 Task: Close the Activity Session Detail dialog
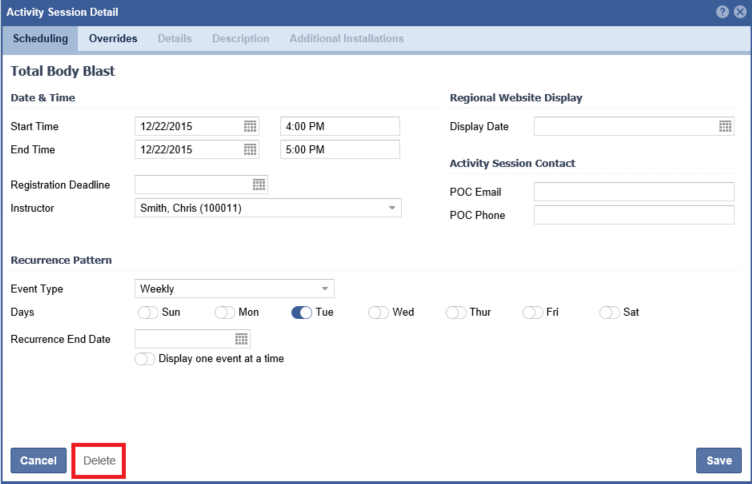point(739,11)
